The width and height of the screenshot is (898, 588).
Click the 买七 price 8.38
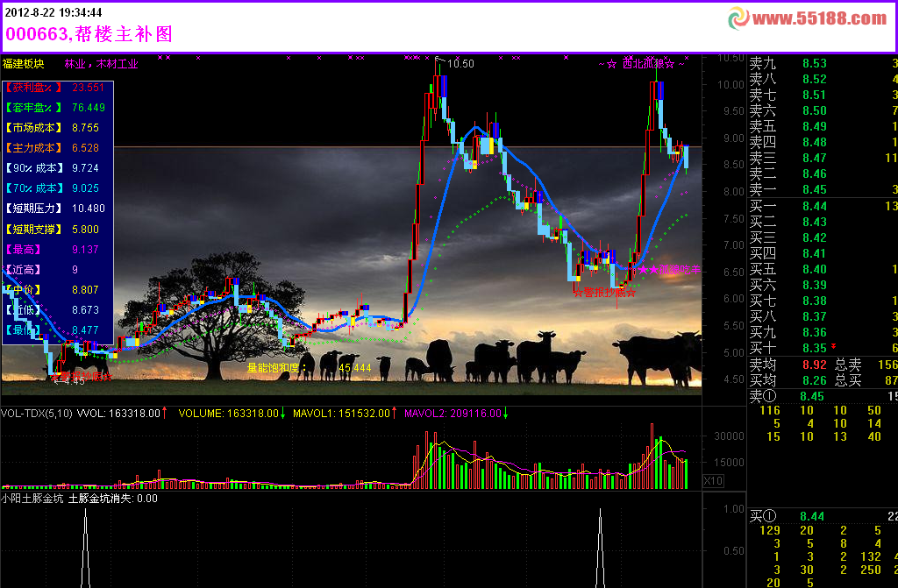[x=815, y=301]
